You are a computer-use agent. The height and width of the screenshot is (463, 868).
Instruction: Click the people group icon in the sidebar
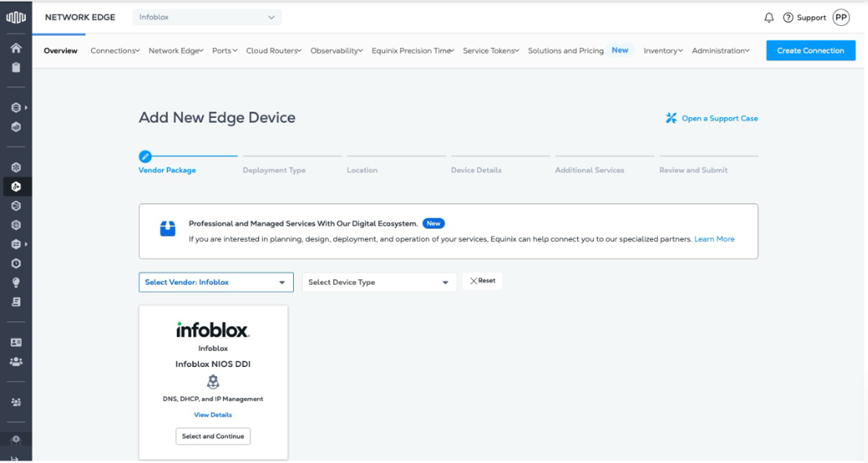pyautogui.click(x=15, y=362)
